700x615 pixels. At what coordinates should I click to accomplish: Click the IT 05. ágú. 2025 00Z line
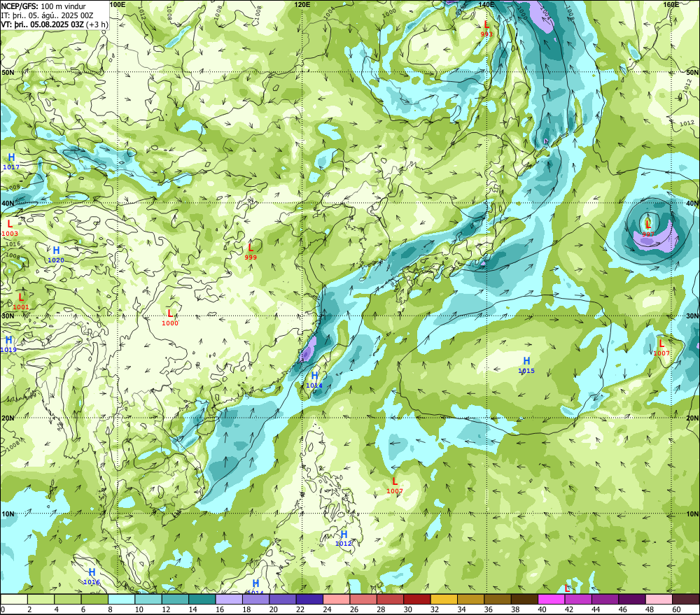coord(47,15)
